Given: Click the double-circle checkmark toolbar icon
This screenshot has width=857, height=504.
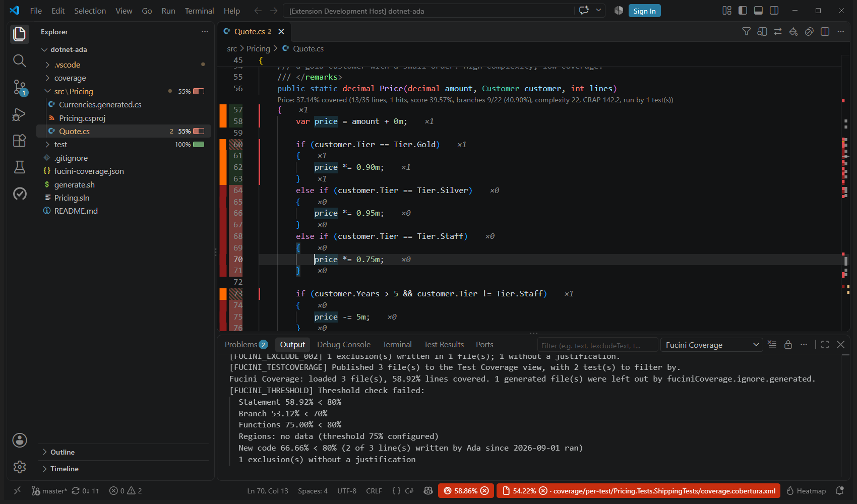Looking at the screenshot, I should tap(809, 32).
